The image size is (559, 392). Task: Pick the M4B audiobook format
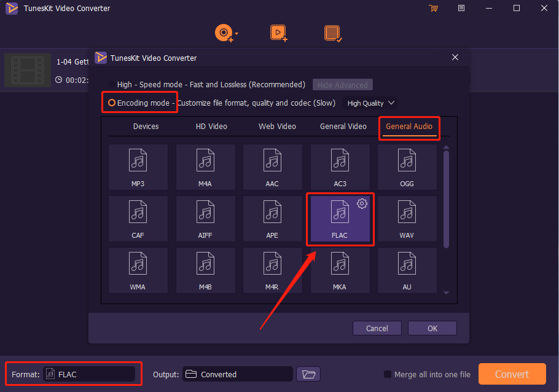pos(205,270)
